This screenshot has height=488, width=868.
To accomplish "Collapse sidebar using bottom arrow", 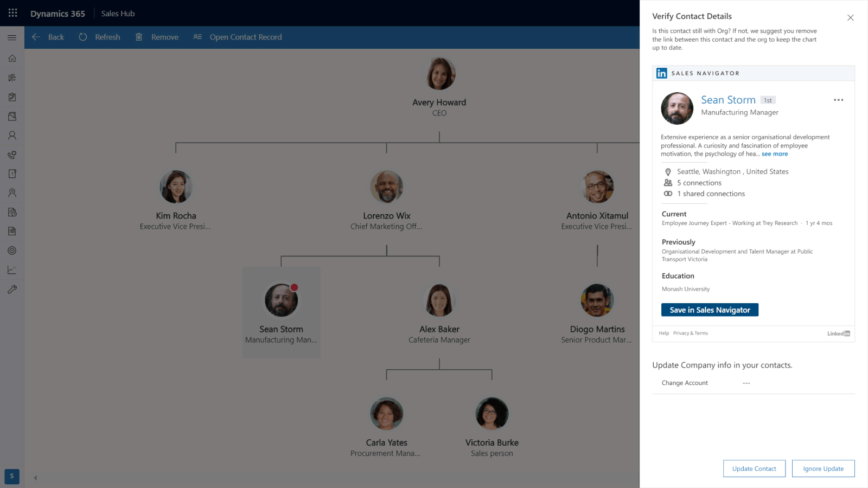I will [x=35, y=478].
